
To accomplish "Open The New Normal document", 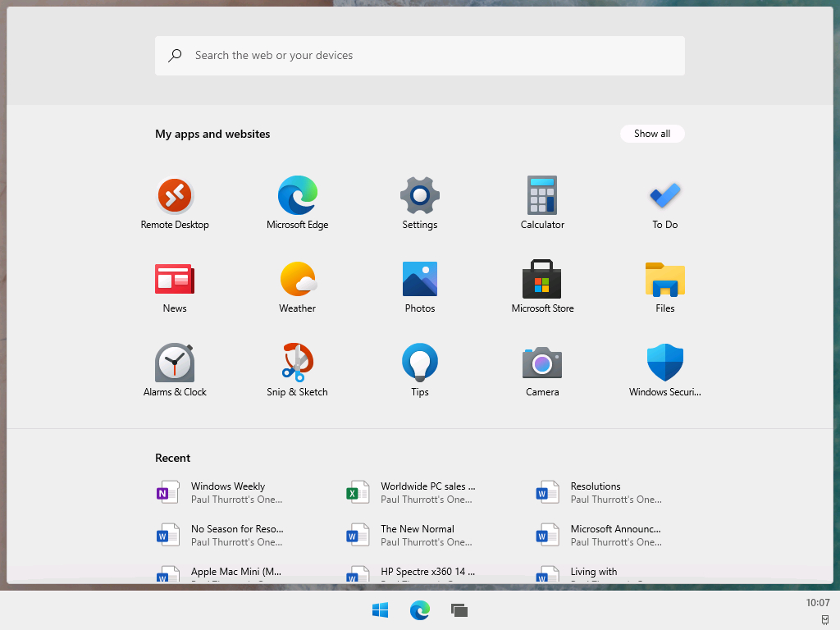I will click(x=409, y=535).
